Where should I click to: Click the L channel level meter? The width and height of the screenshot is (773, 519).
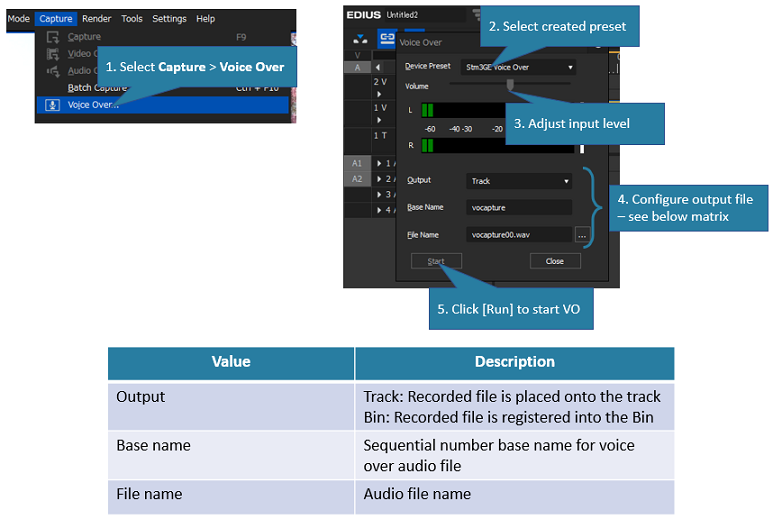[x=464, y=110]
